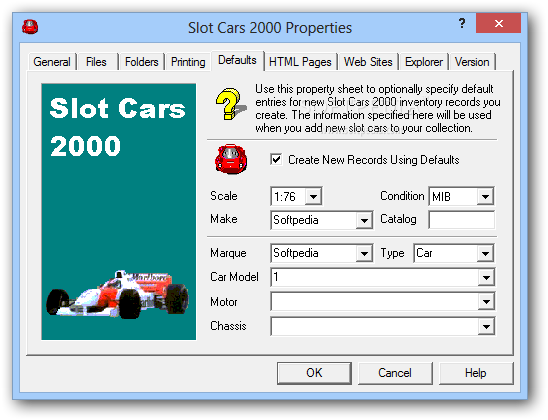Click the 'Scale' field label
The image size is (548, 420).
pyautogui.click(x=224, y=196)
